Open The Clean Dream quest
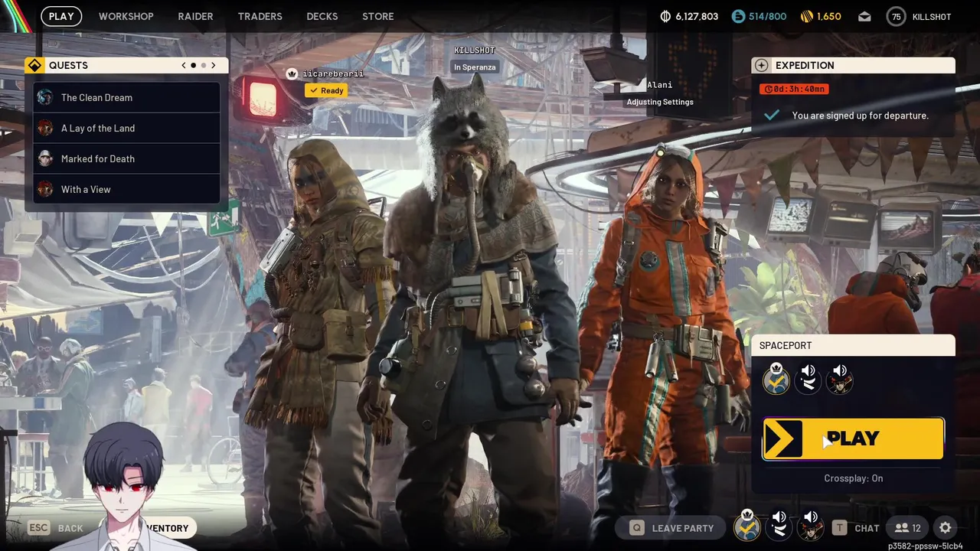Viewport: 980px width, 551px height. coord(126,97)
